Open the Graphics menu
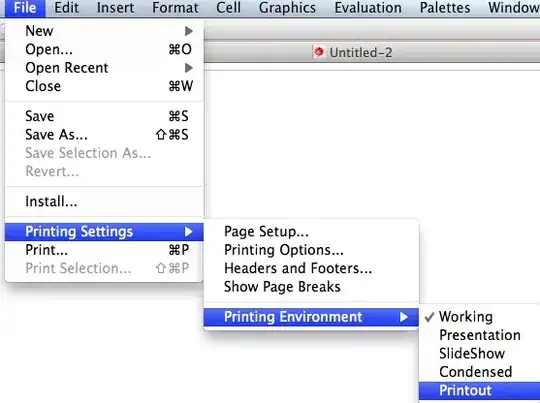 tap(287, 8)
